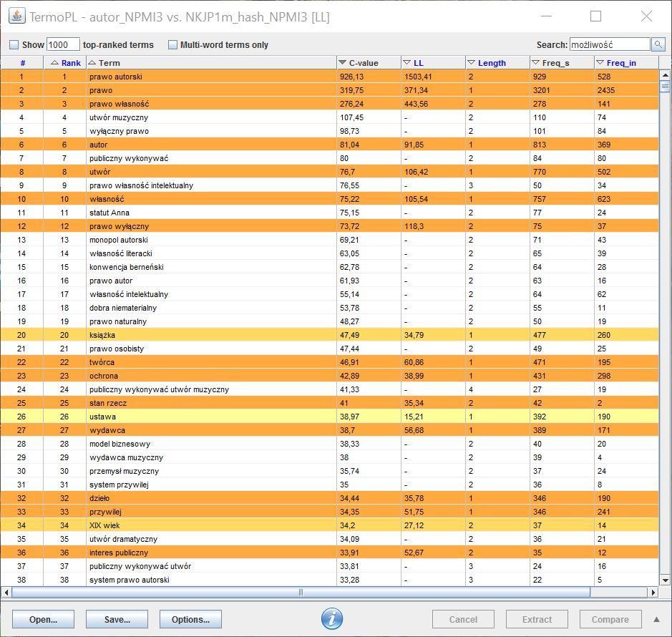The width and height of the screenshot is (672, 637).
Task: Click the vertical scrollbar up arrow
Action: pos(665,75)
